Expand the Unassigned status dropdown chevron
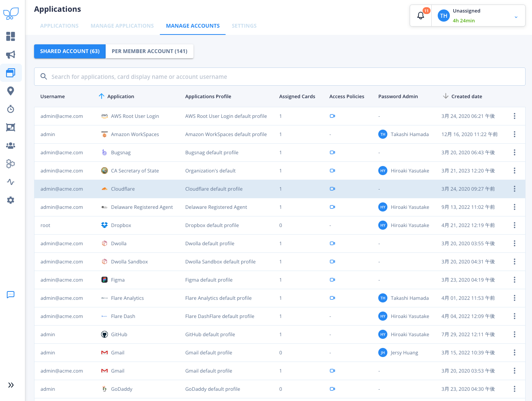Image resolution: width=532 pixels, height=401 pixels. [516, 17]
